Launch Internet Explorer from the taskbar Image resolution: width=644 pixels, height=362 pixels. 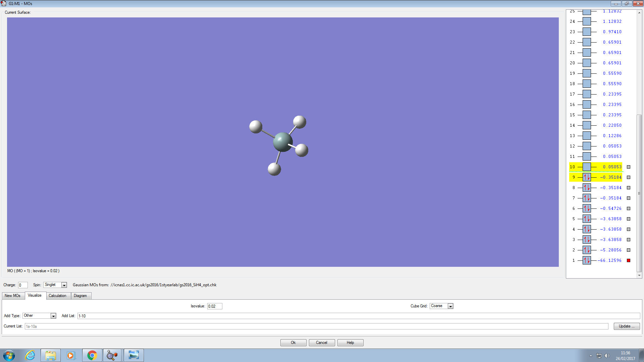[30, 355]
